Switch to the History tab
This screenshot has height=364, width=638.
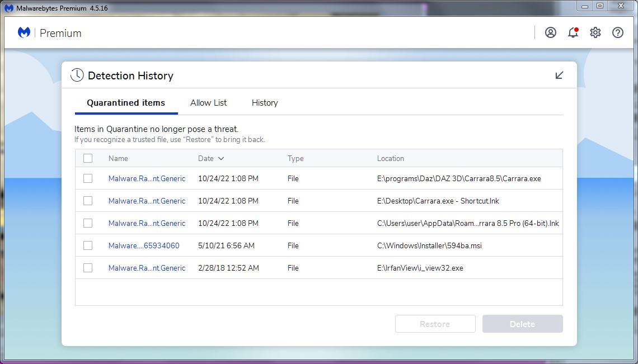click(265, 103)
